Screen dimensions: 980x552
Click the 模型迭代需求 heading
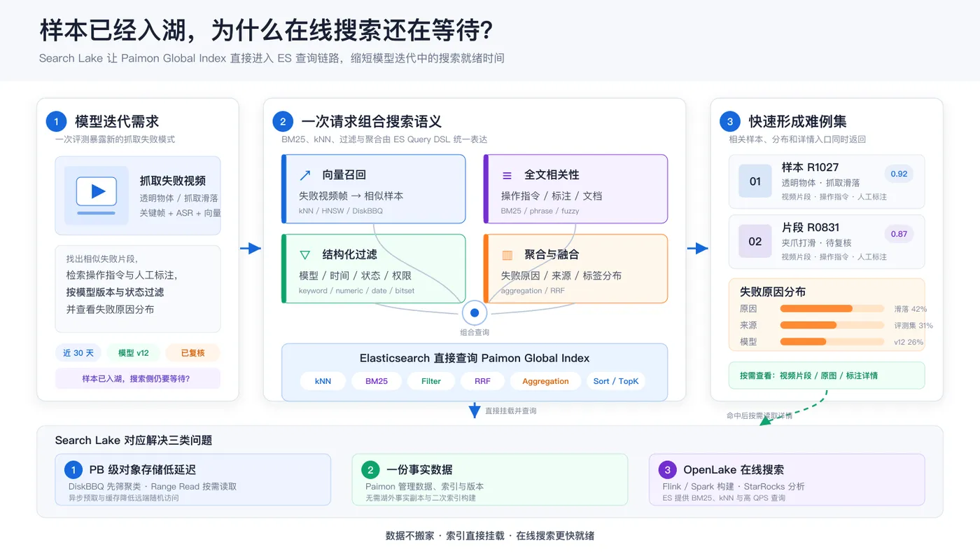point(117,121)
